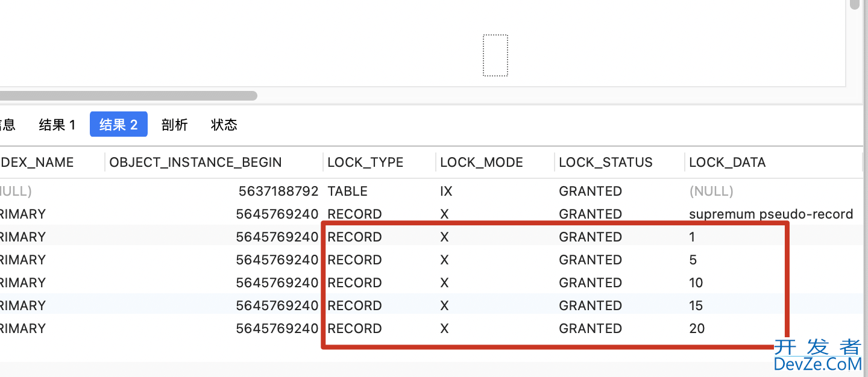Select X lock mode in the row with data 20
The image size is (868, 377).
[445, 329]
